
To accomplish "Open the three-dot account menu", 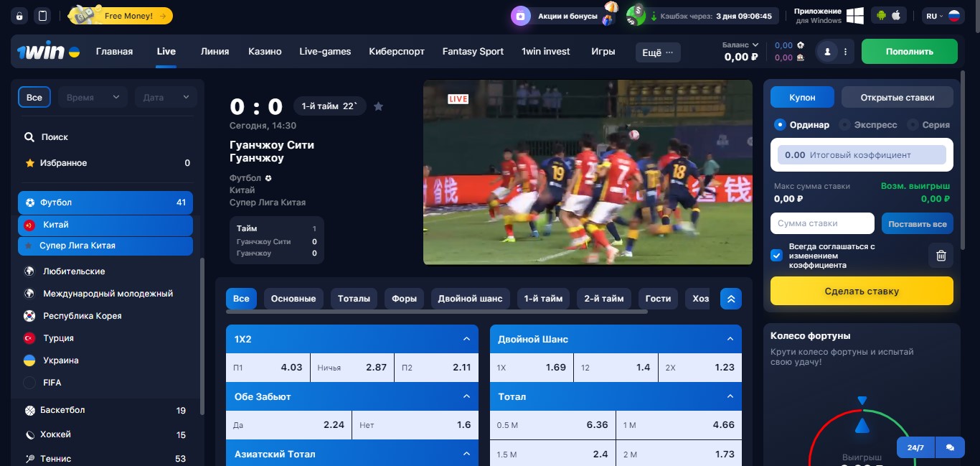I will [846, 52].
